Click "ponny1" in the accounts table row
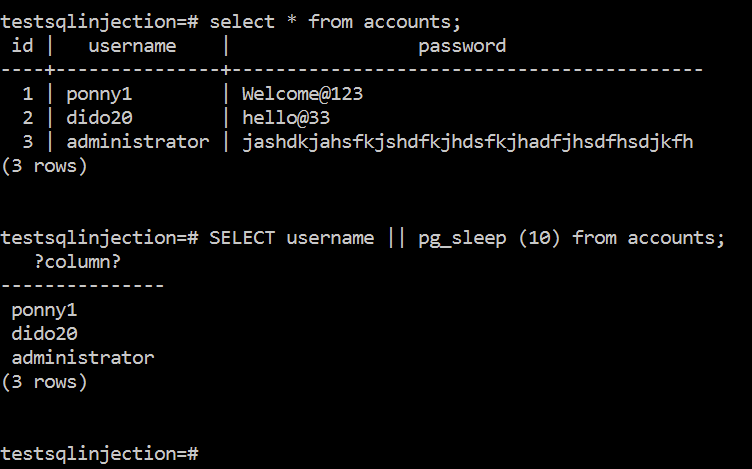Viewport: 752px width, 469px height. click(100, 94)
